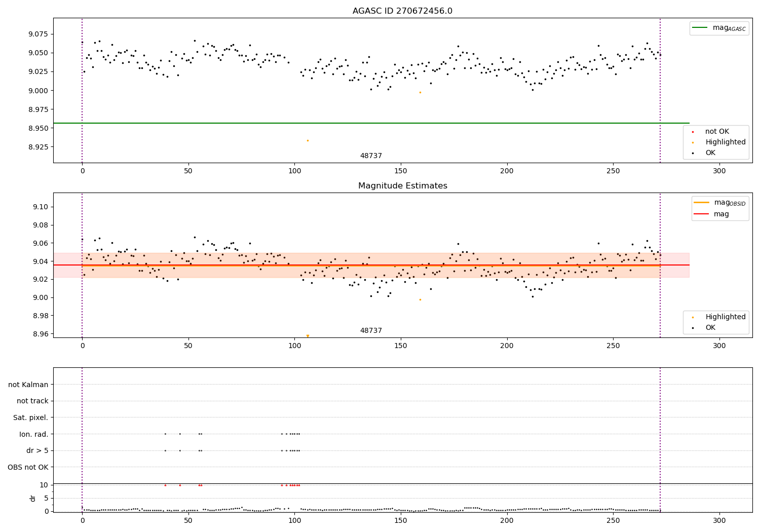Click the 9.00 y-axis tick in middle plot

coord(40,298)
